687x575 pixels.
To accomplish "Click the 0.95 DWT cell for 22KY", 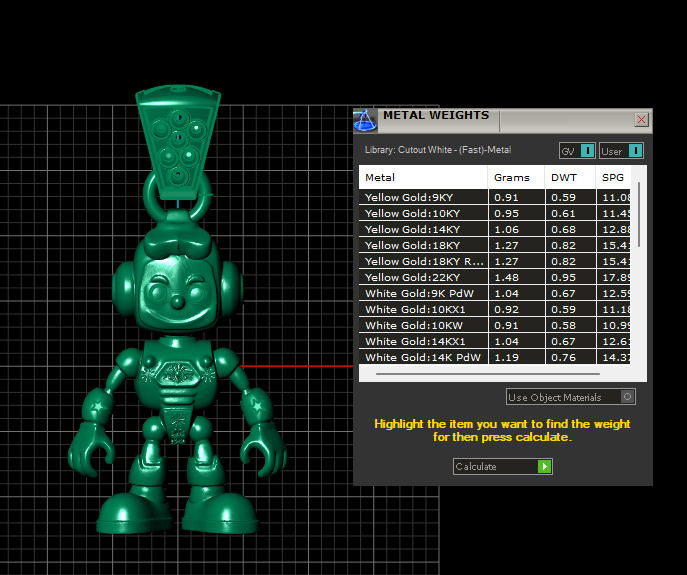I will point(570,277).
